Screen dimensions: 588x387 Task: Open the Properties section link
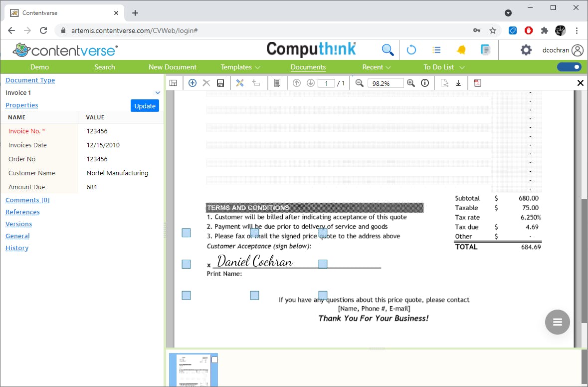[x=22, y=105]
